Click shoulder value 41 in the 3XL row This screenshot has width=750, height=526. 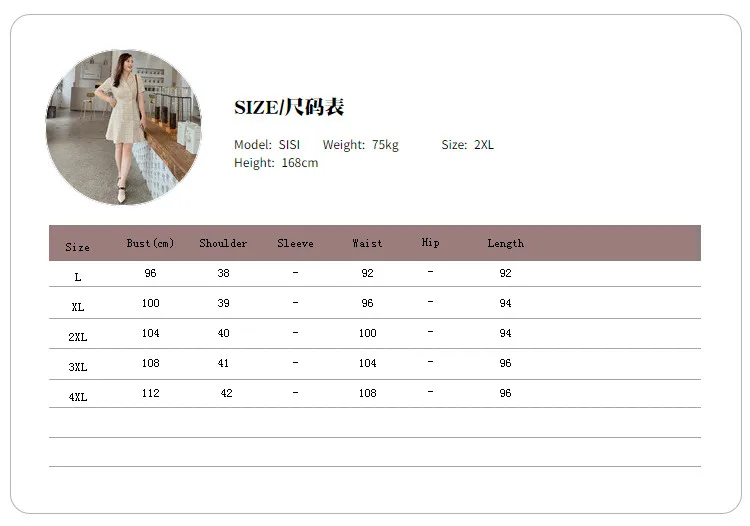pyautogui.click(x=223, y=363)
